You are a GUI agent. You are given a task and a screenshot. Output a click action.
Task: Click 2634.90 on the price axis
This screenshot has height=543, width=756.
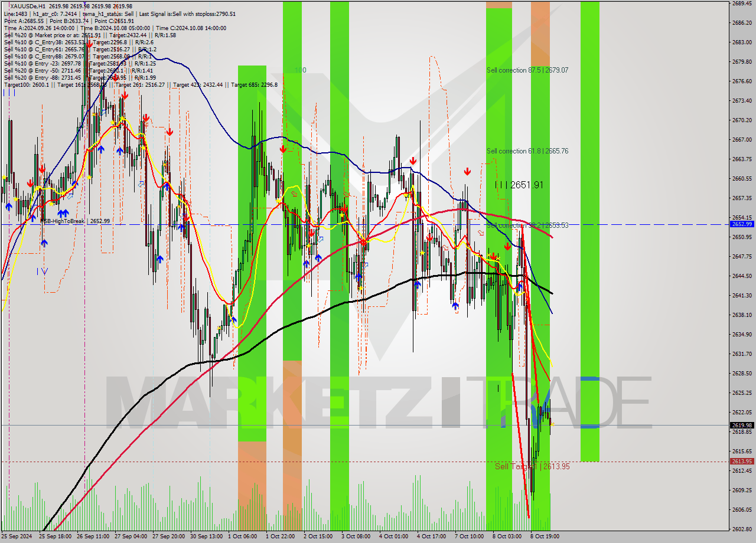coord(742,335)
